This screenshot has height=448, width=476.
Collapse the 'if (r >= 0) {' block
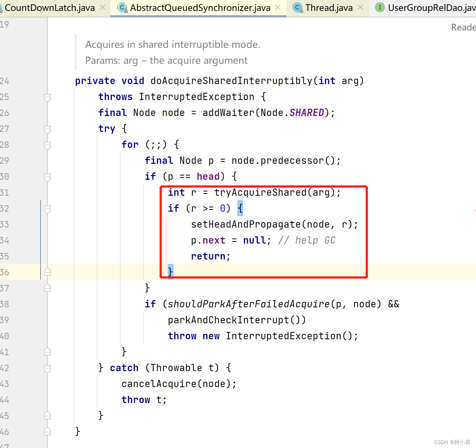(47, 209)
